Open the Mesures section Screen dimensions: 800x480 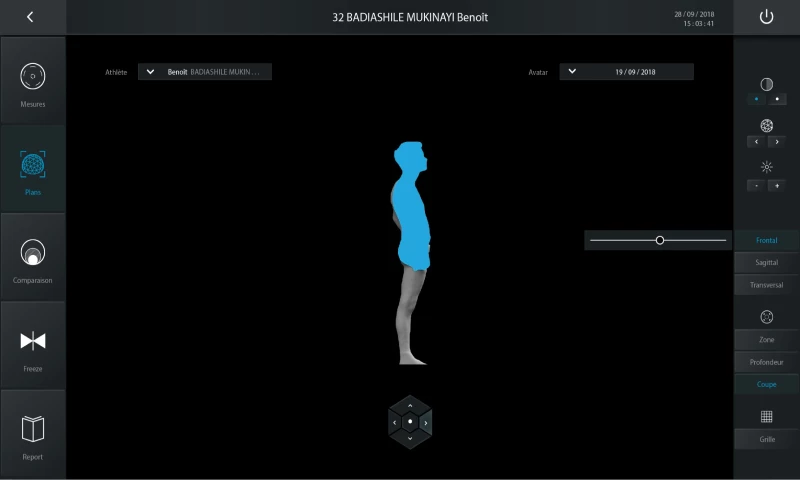(x=33, y=80)
